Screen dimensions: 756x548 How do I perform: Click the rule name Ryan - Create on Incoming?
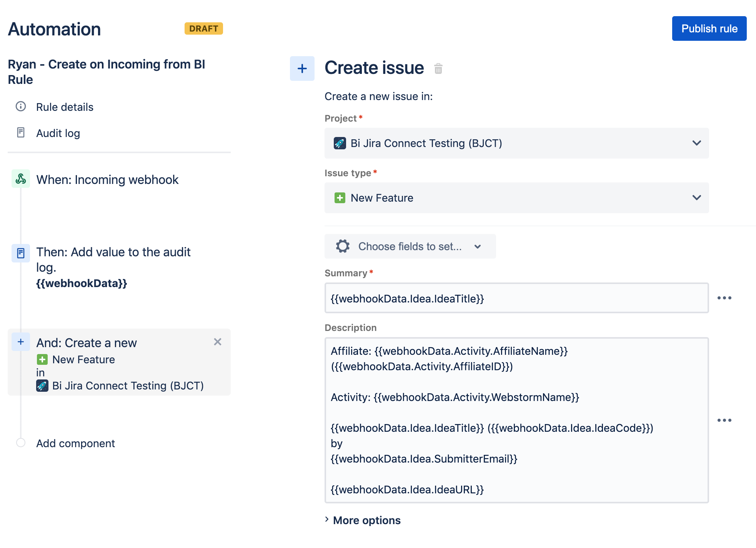click(x=106, y=72)
